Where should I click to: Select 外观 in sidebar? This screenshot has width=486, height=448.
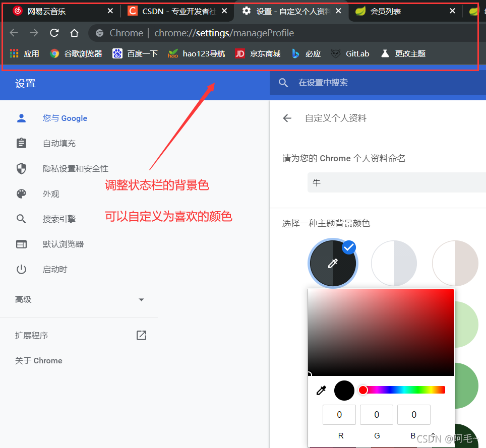51,194
